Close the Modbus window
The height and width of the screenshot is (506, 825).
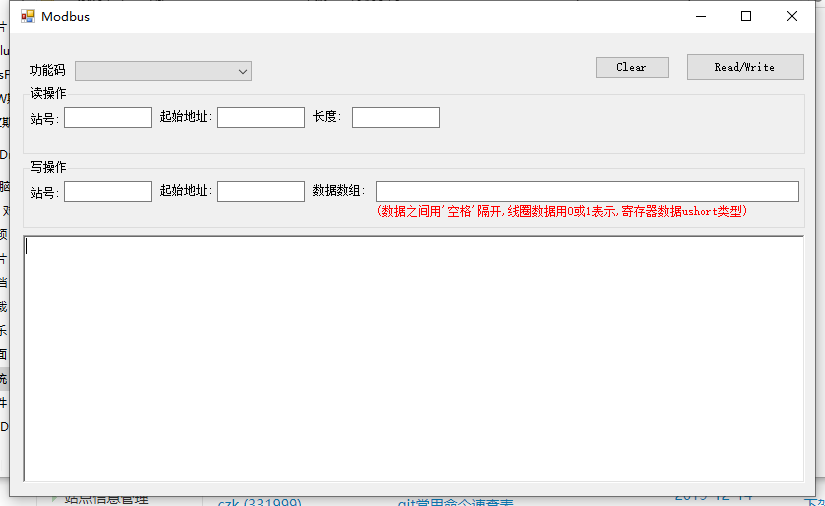pyautogui.click(x=791, y=16)
